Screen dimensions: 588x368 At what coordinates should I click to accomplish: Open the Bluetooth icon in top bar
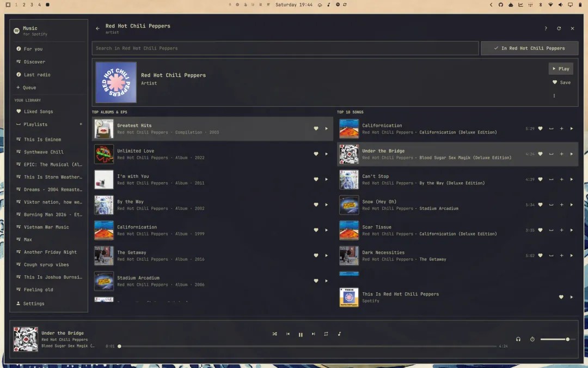[x=541, y=5]
